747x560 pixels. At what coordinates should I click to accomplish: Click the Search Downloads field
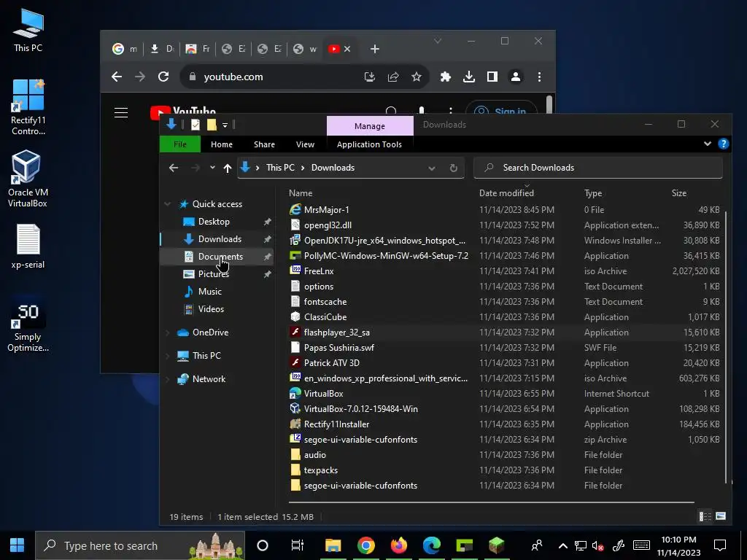[598, 168]
